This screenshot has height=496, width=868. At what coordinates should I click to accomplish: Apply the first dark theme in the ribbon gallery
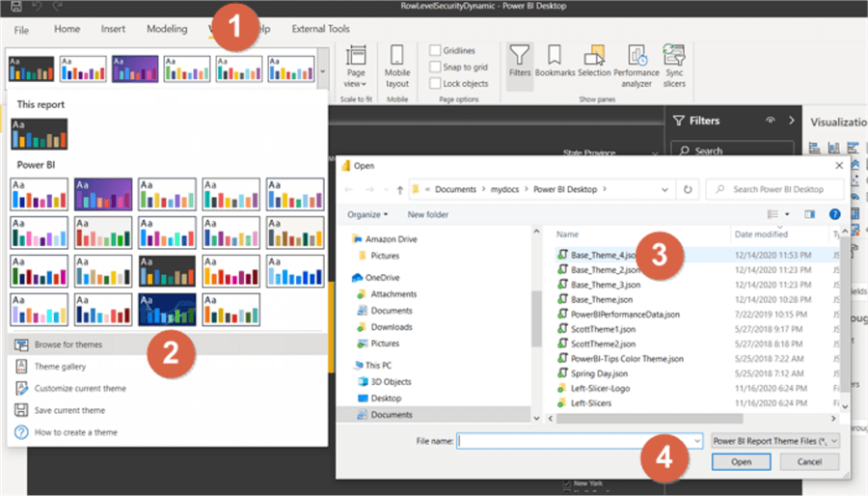[x=31, y=69]
